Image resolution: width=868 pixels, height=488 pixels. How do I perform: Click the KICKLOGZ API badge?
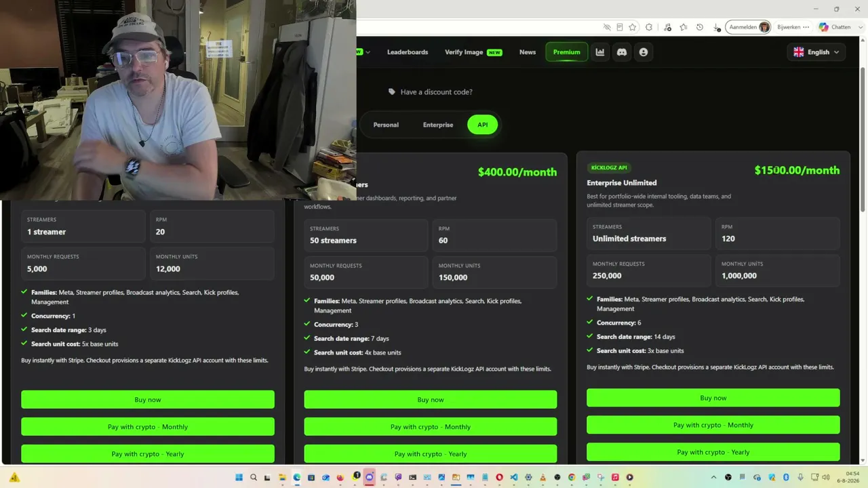pos(609,167)
